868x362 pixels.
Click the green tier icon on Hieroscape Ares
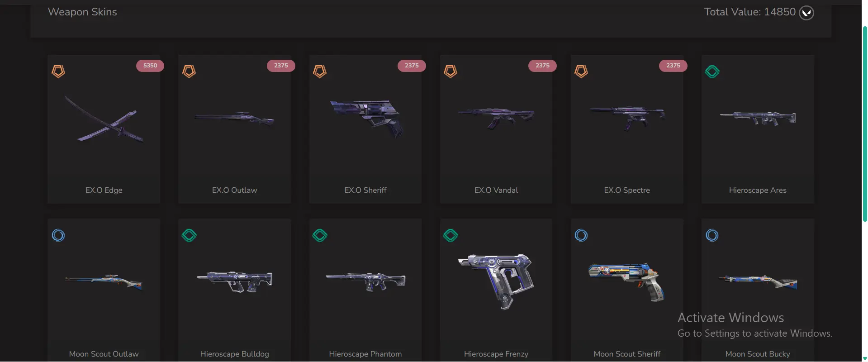(x=712, y=71)
